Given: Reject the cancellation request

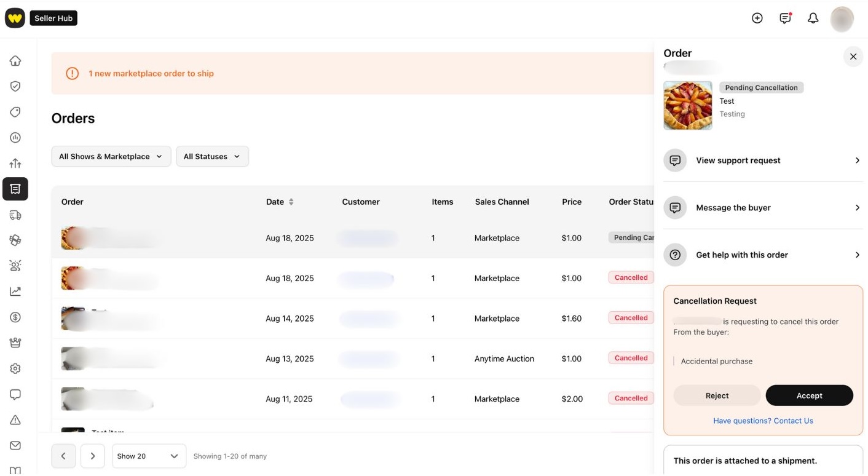Looking at the screenshot, I should coord(717,395).
